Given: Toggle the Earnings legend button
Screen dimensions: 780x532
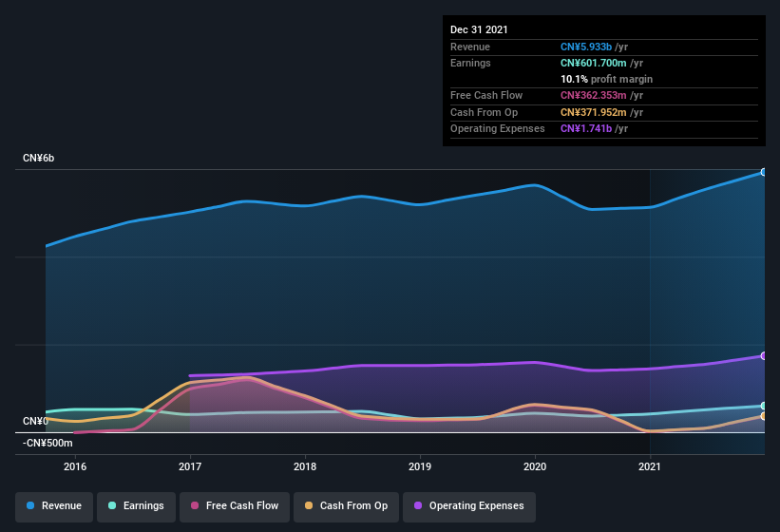Looking at the screenshot, I should click(x=136, y=506).
